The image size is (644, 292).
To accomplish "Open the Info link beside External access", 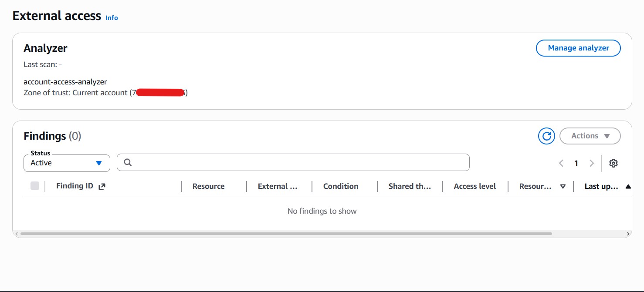I will coord(112,18).
